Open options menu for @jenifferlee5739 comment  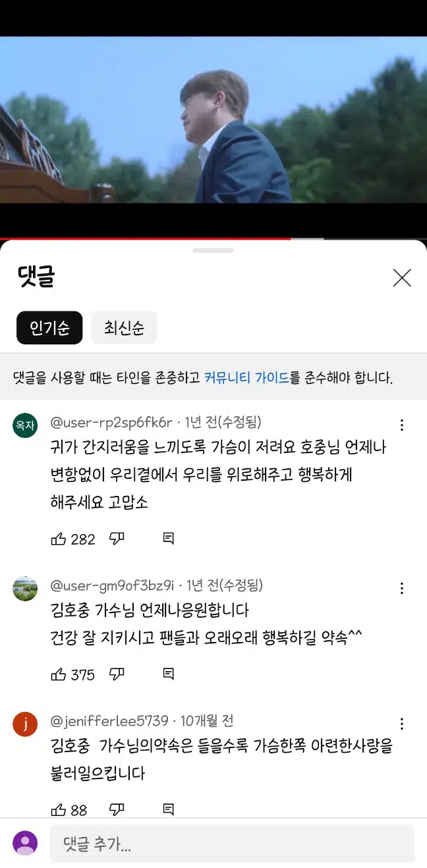402,724
